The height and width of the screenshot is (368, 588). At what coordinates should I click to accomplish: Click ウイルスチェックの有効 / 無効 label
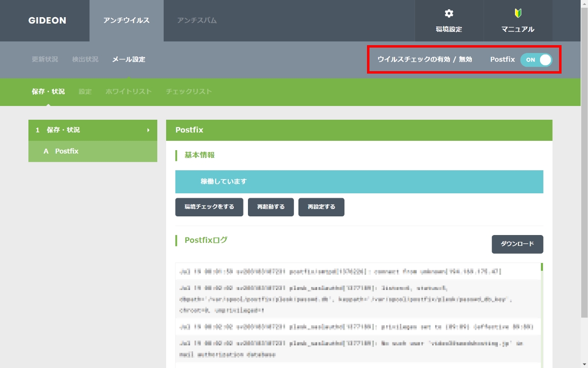point(425,59)
